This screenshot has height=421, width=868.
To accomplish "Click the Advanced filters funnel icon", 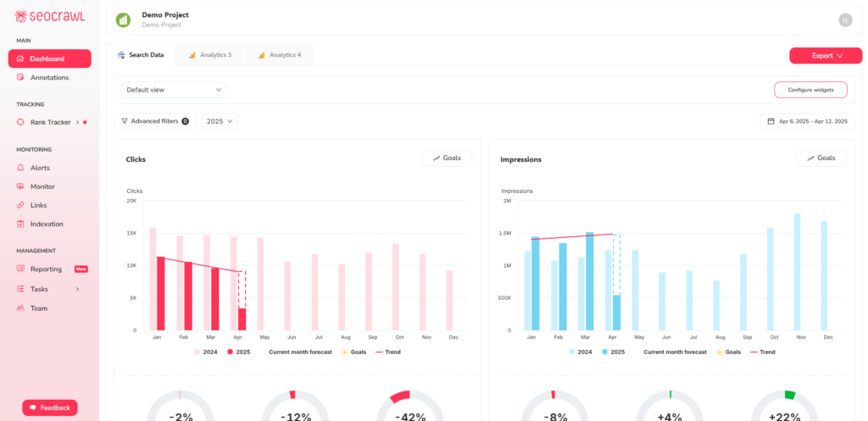I will coord(125,121).
